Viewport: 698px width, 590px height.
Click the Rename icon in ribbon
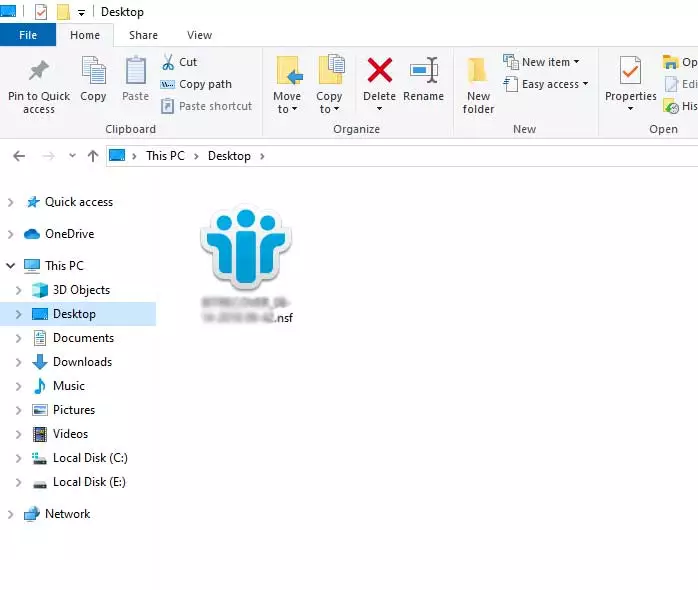[423, 72]
